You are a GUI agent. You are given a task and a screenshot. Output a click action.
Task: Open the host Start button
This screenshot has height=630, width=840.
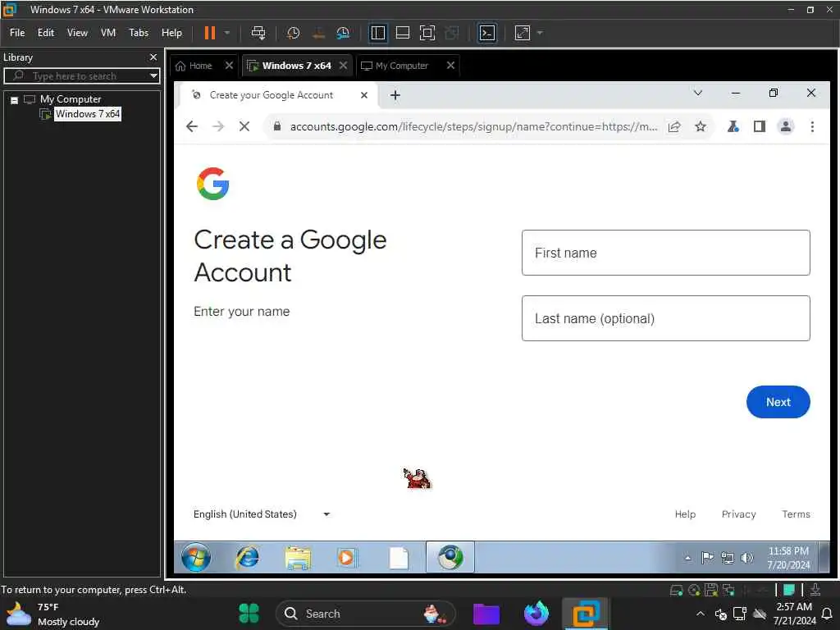pos(249,614)
